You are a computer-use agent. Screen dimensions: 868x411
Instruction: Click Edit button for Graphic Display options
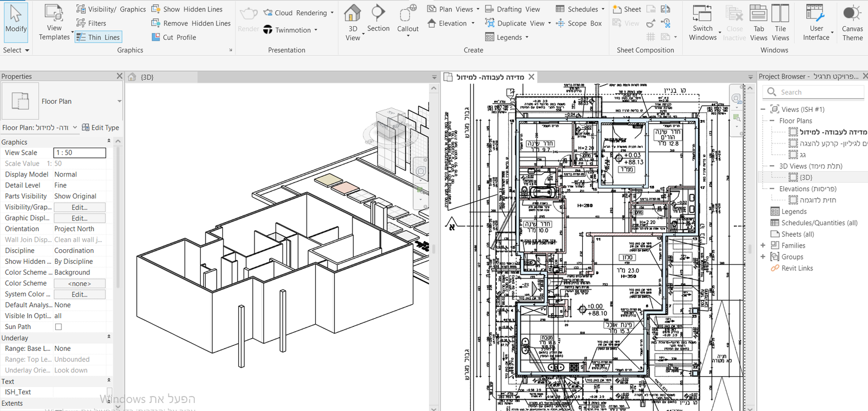coord(79,218)
